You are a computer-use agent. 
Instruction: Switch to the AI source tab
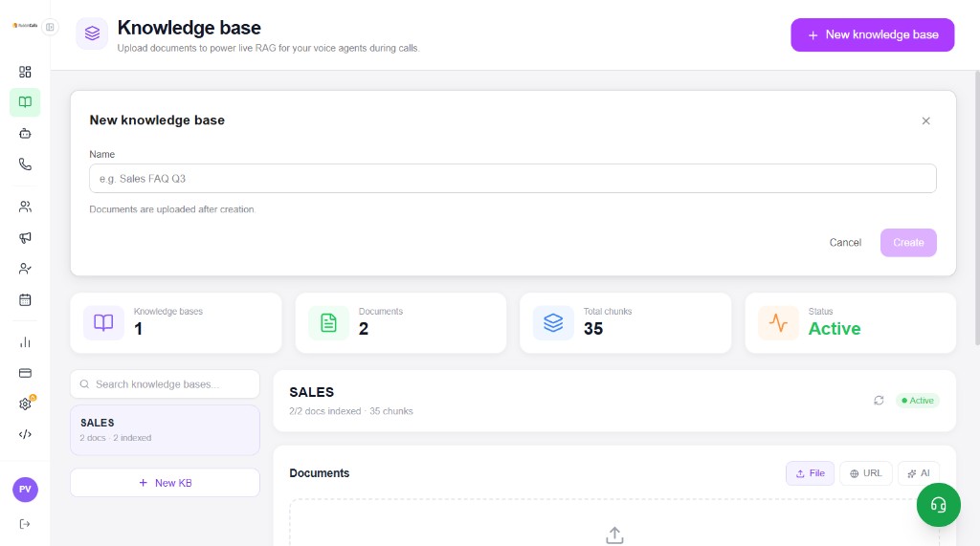pos(919,473)
